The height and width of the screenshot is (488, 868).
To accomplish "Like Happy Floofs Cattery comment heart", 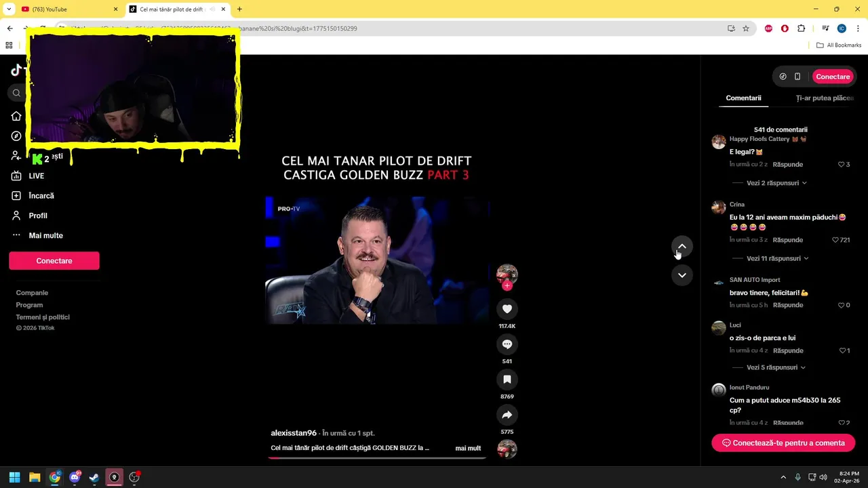I will [x=841, y=165].
